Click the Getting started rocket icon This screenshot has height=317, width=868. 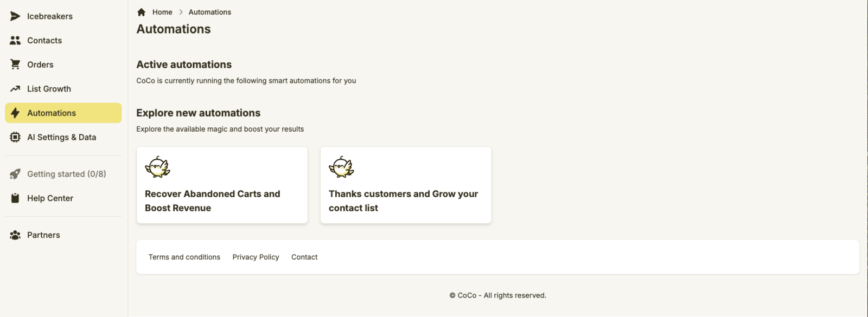pyautogui.click(x=15, y=174)
